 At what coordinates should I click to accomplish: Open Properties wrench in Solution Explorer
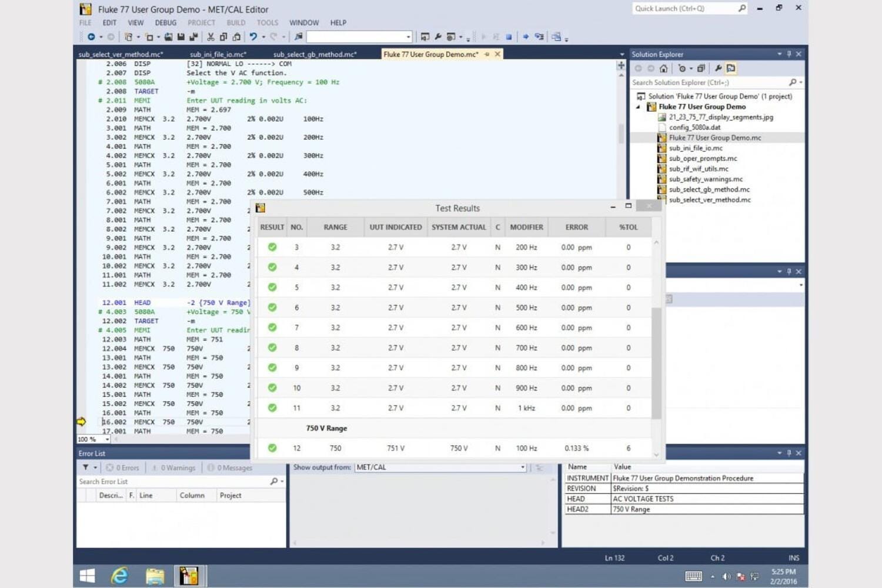[718, 68]
